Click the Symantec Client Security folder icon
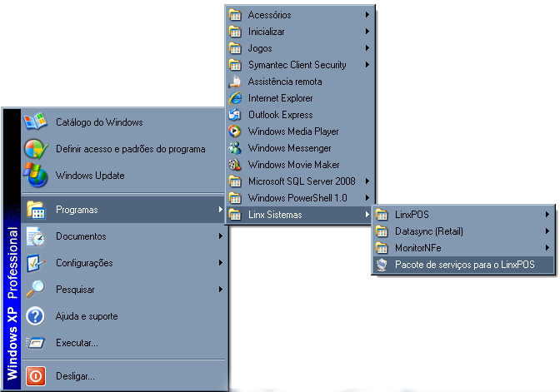The height and width of the screenshot is (392, 560). pos(235,65)
